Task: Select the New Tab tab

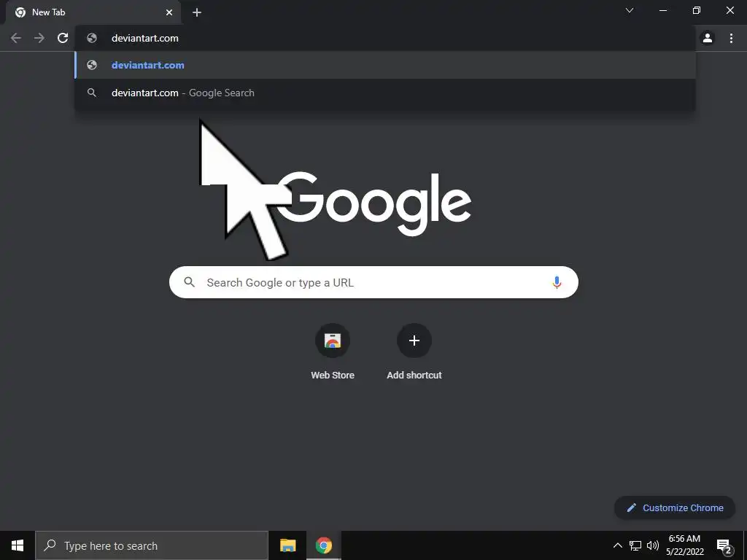Action: tap(93, 12)
